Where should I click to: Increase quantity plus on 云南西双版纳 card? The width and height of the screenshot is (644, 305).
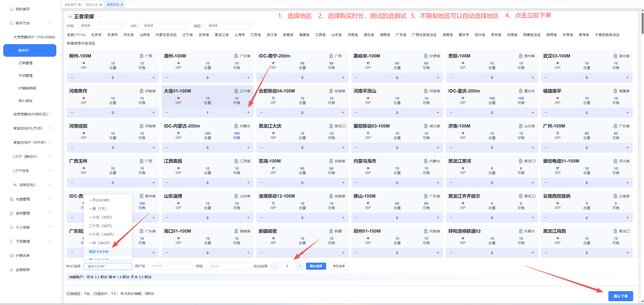(628, 218)
